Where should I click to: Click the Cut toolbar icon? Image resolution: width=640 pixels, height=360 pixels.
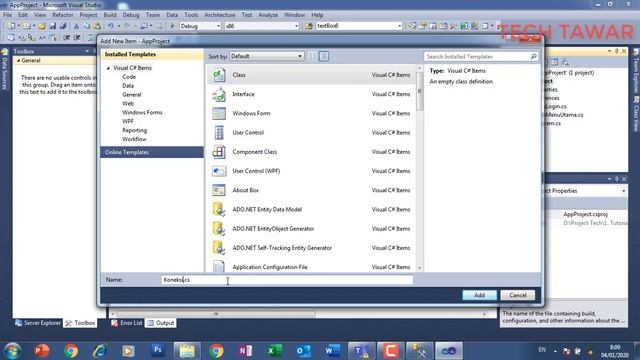click(x=76, y=26)
